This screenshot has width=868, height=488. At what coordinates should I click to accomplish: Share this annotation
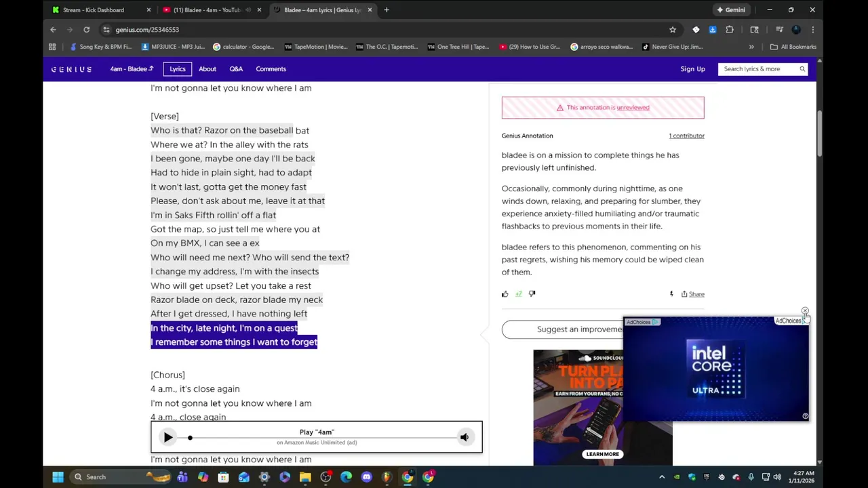pos(693,294)
